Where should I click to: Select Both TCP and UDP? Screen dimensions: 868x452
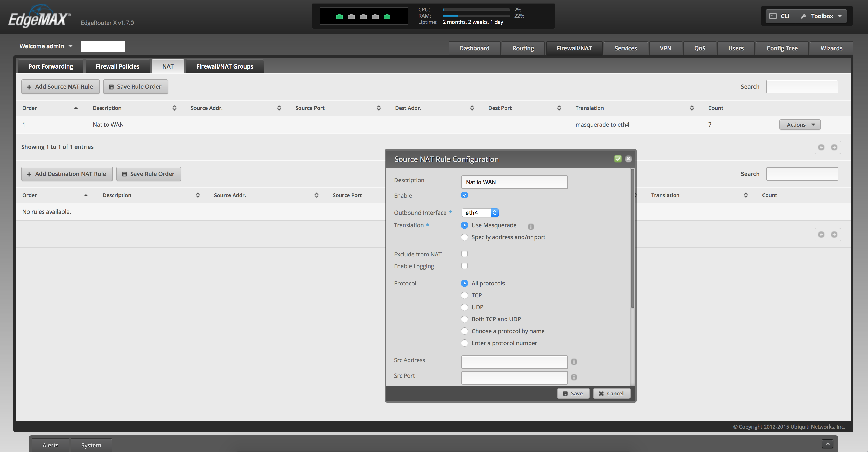(x=464, y=319)
